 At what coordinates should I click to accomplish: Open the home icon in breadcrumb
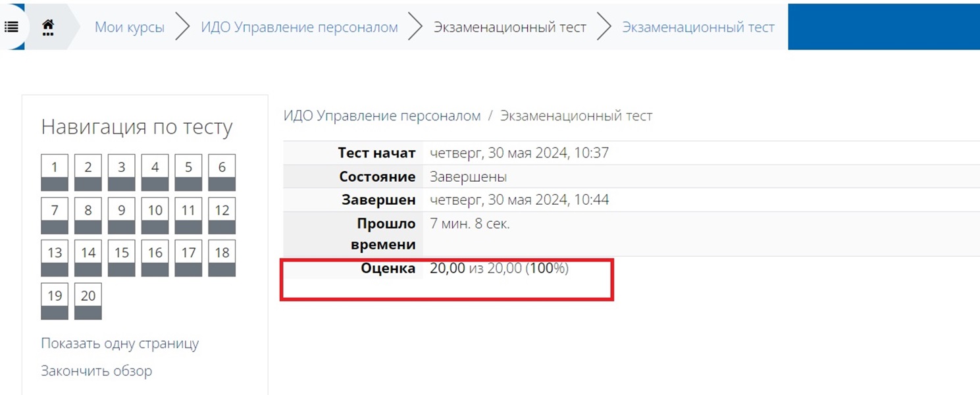click(x=47, y=27)
